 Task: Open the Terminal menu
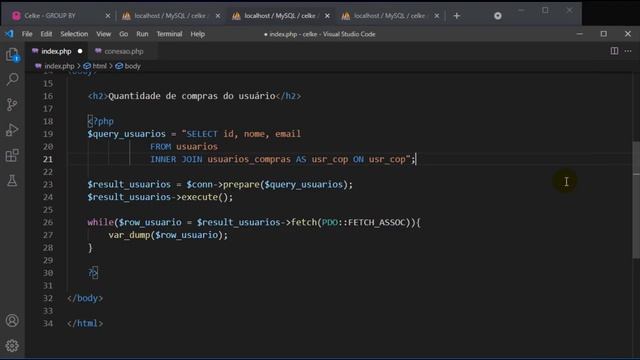pyautogui.click(x=169, y=34)
